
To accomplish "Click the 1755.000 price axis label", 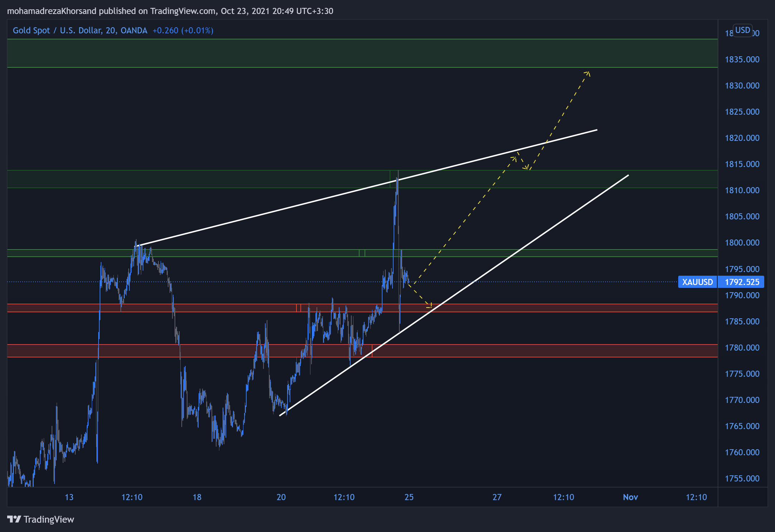I will 742,479.
